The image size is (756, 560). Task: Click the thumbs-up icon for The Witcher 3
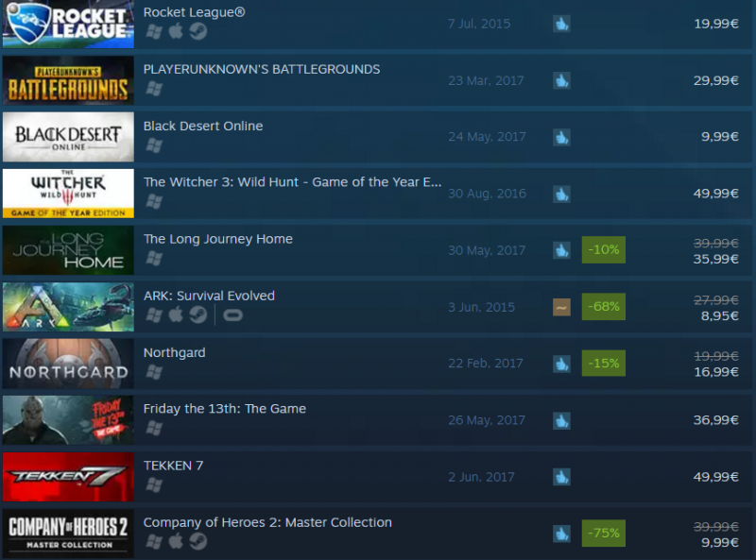coord(561,194)
